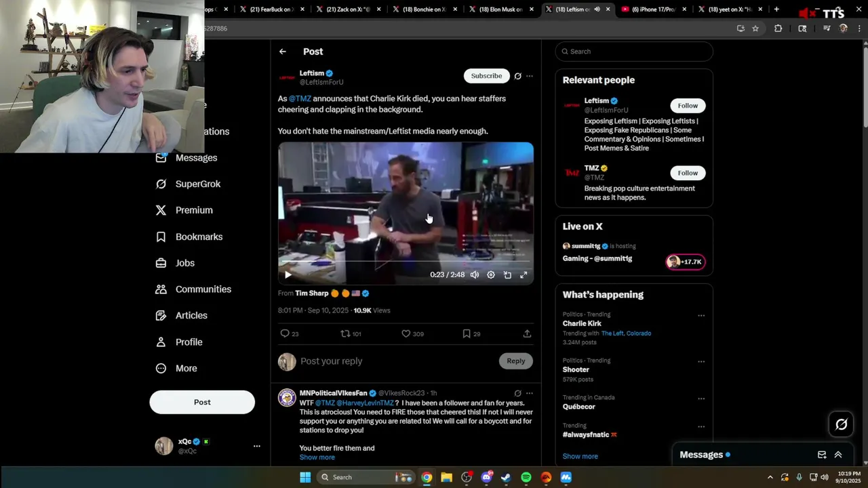The image size is (868, 488).
Task: Show more trends in What's happening
Action: tap(580, 456)
